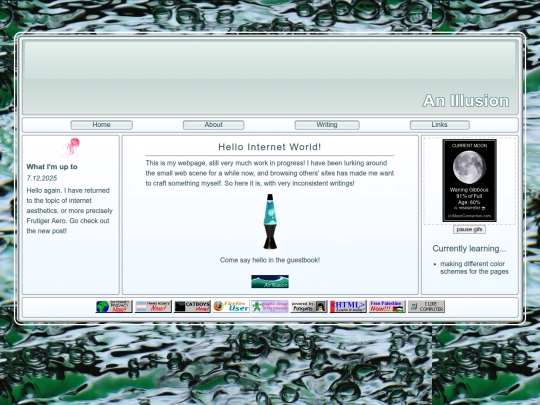The height and width of the screenshot is (405, 540).
Task: Click the Frutiger Aero update paragraph
Action: click(70, 211)
